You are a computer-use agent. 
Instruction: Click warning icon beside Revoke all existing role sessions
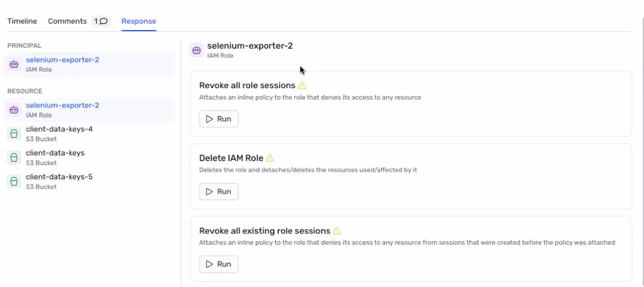pyautogui.click(x=337, y=231)
